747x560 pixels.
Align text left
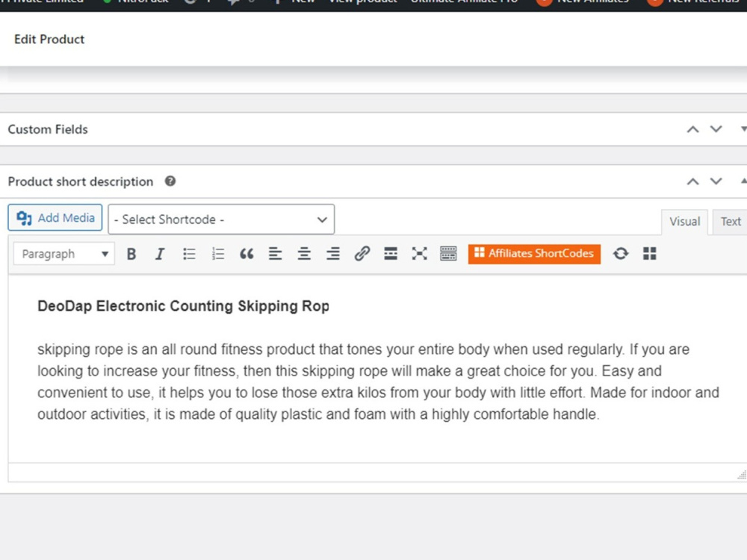point(276,254)
